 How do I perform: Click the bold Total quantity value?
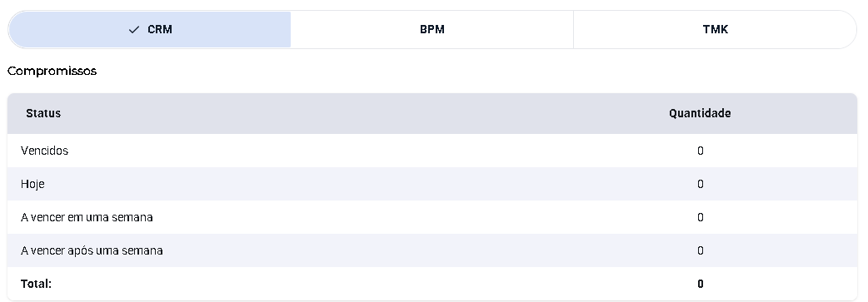(701, 284)
